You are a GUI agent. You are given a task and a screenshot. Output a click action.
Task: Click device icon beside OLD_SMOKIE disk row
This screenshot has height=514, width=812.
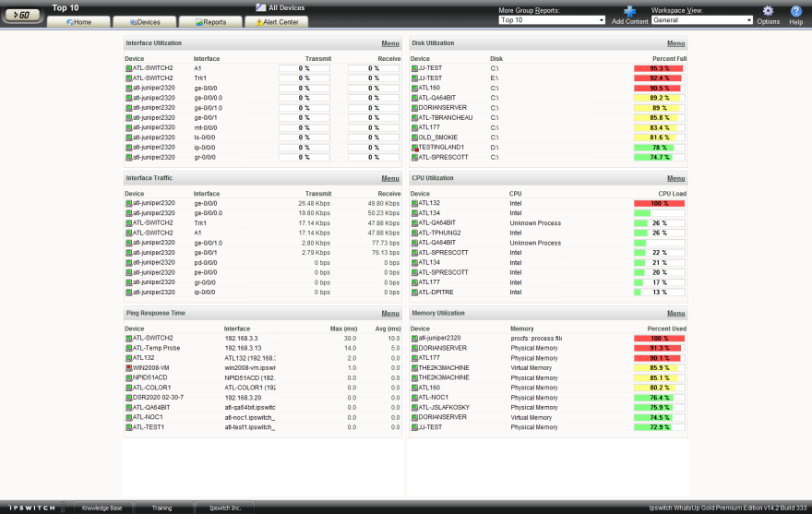pyautogui.click(x=414, y=137)
